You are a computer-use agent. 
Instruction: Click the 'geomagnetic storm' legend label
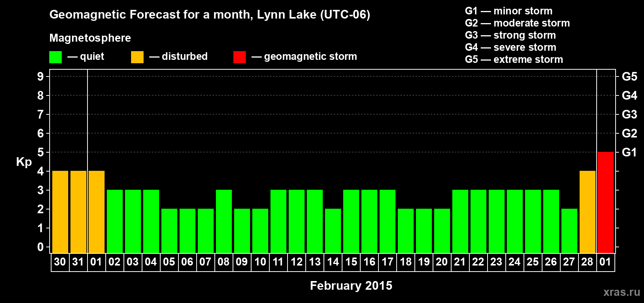[310, 56]
